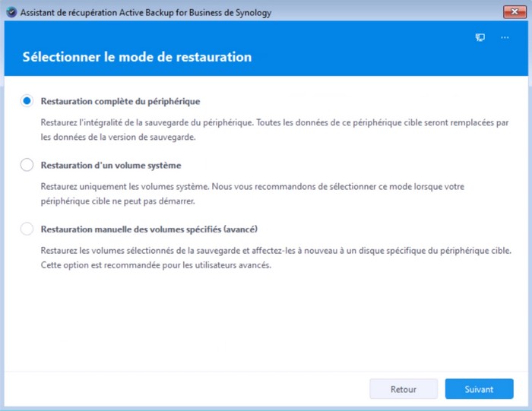The image size is (532, 411).
Task: Open the three-dots more options menu
Action: click(x=505, y=37)
